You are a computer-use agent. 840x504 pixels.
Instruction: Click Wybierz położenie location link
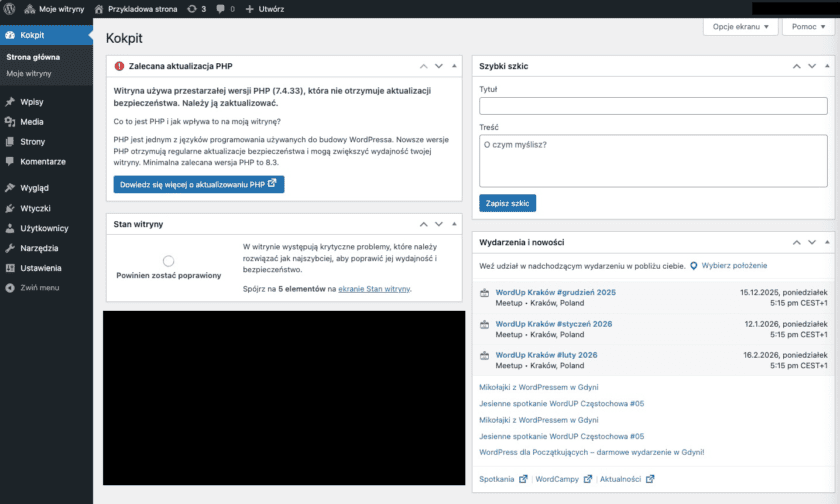[734, 266]
